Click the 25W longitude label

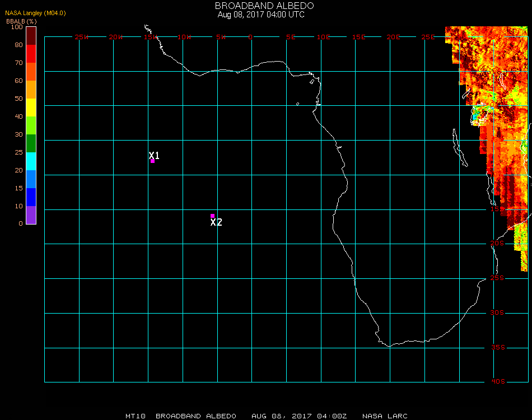(81, 37)
